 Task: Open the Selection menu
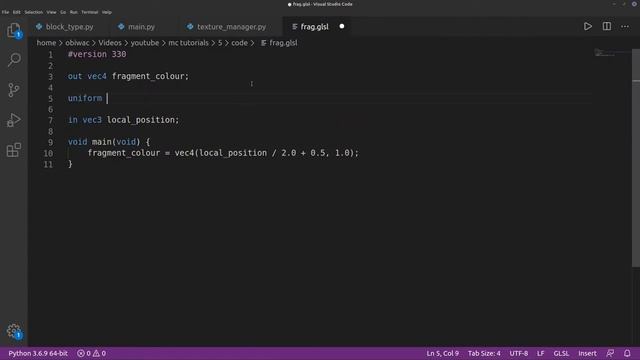(x=33, y=12)
